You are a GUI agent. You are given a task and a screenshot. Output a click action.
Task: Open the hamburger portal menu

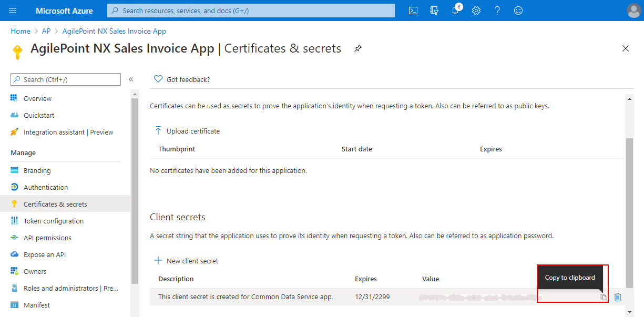coord(13,11)
